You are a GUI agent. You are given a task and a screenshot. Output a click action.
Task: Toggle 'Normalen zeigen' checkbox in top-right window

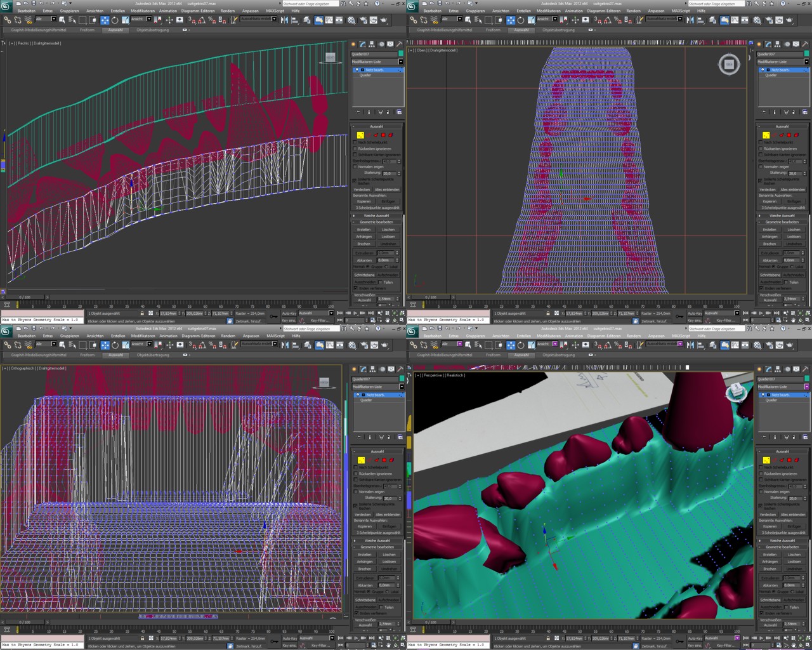(x=761, y=167)
